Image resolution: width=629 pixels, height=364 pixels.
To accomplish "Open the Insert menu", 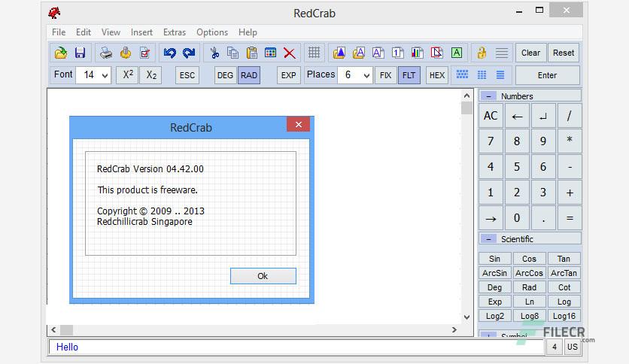I will [x=141, y=32].
